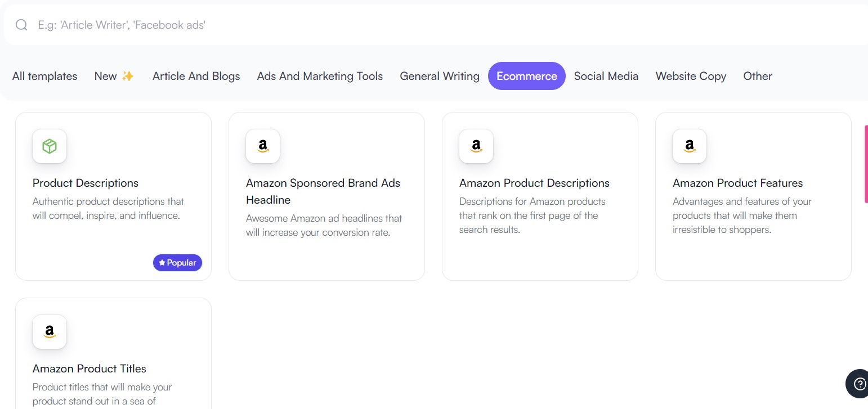Go to Ads And Marketing Tools tab
Image resolution: width=868 pixels, height=409 pixels.
click(320, 76)
